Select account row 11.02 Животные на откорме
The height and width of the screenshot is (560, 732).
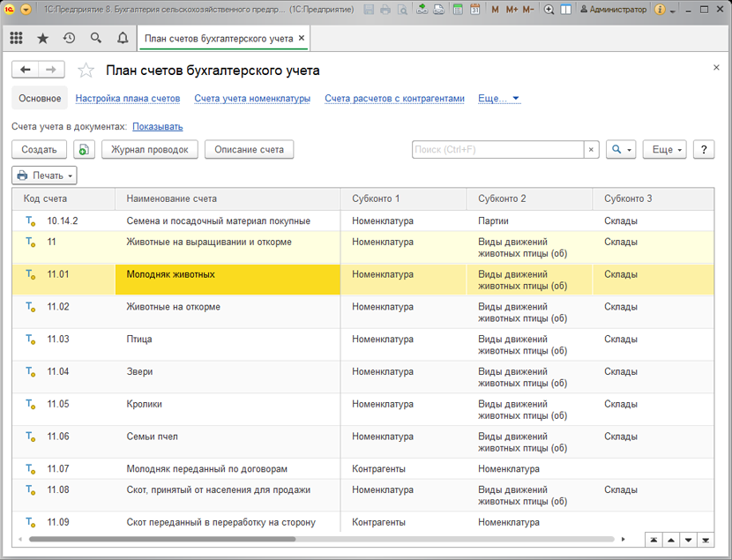[362, 312]
